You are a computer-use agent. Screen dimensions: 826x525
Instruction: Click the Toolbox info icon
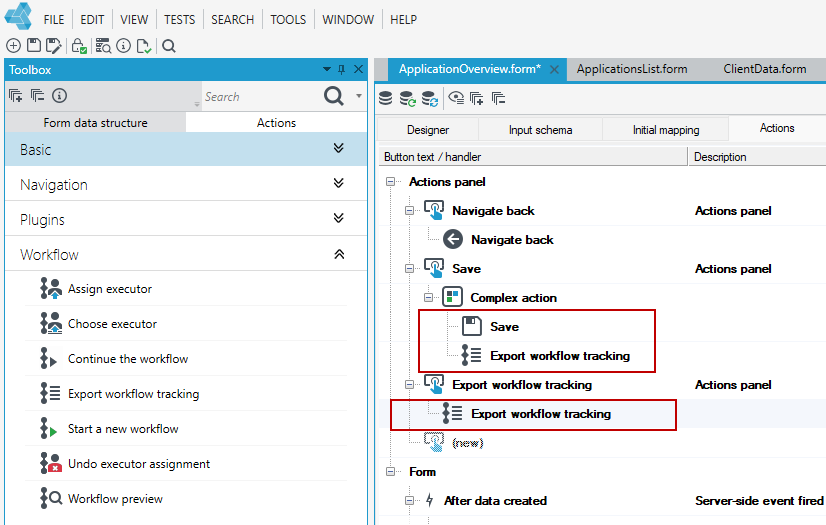(60, 95)
